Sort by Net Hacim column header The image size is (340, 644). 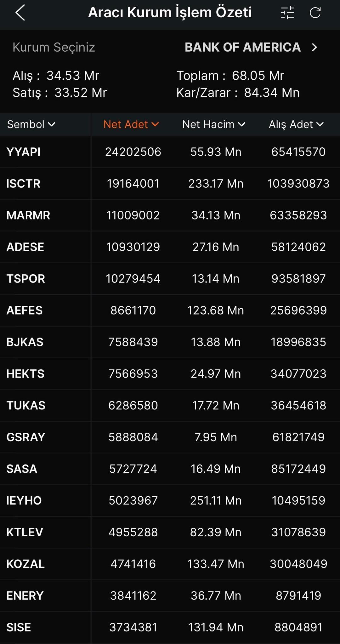pos(214,124)
